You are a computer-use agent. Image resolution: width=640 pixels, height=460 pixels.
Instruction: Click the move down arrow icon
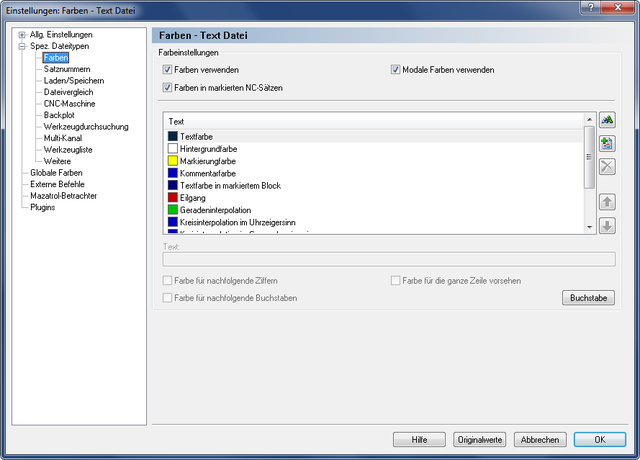(x=607, y=225)
